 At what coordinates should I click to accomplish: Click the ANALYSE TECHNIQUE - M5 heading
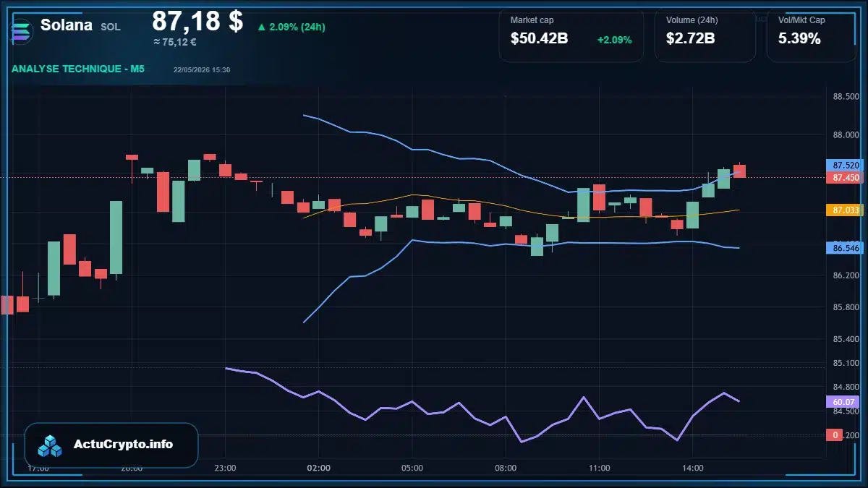[x=78, y=69]
